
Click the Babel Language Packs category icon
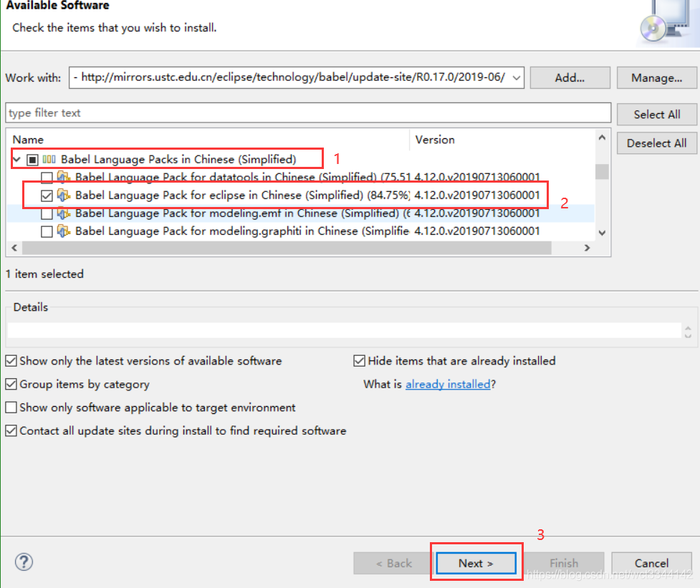click(49, 159)
